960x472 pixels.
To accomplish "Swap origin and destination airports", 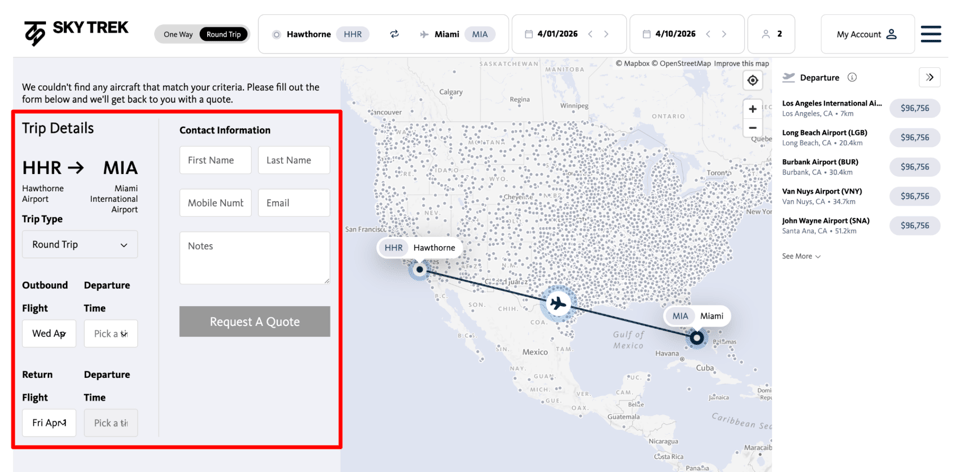I will click(x=394, y=34).
